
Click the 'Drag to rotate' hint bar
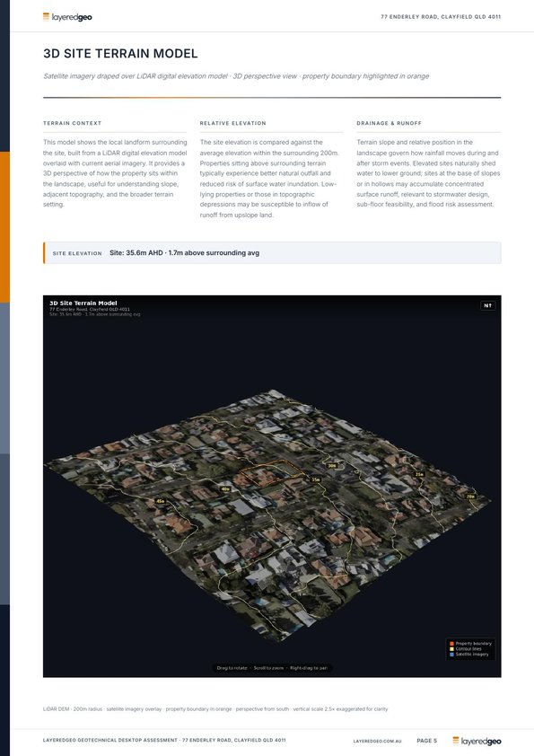(x=272, y=668)
